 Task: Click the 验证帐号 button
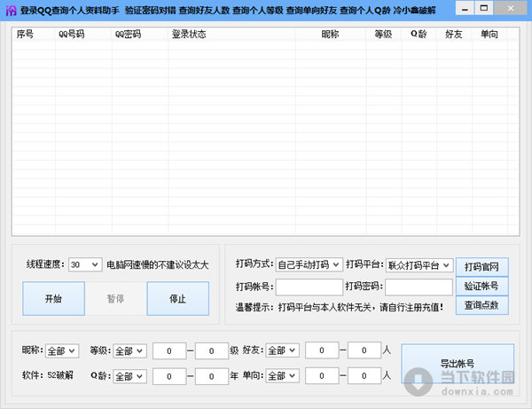(481, 287)
